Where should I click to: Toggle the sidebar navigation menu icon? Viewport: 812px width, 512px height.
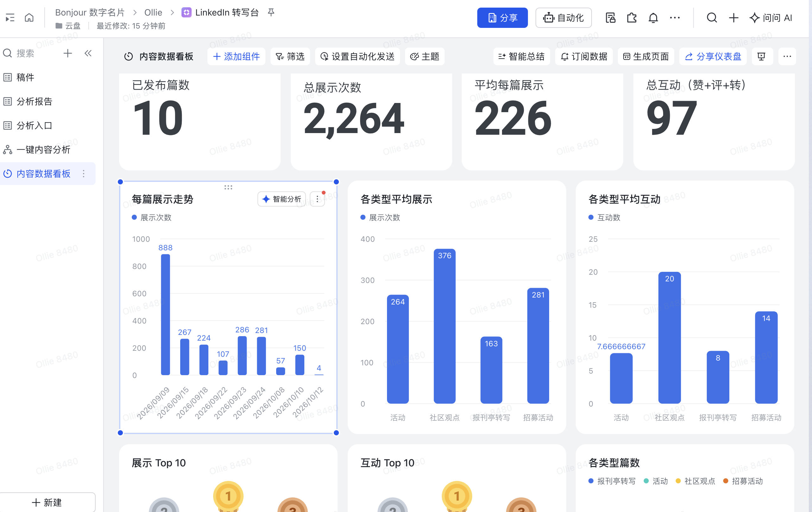coord(10,17)
